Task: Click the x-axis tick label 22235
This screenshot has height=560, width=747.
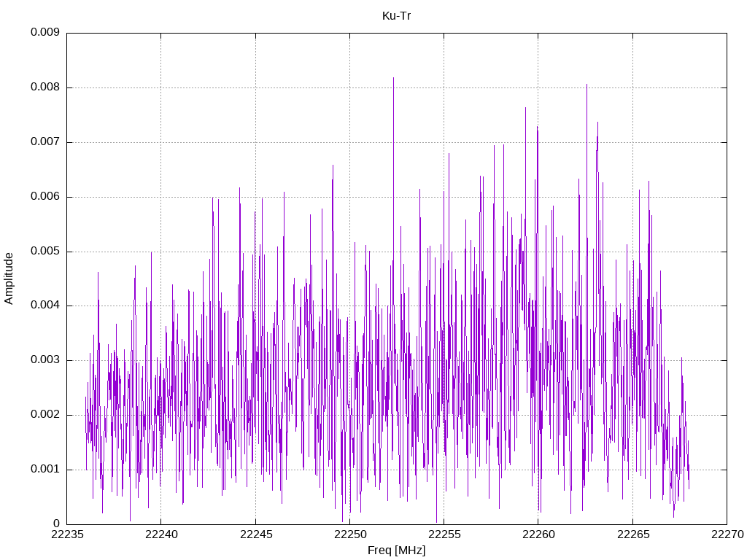Action: 67,534
